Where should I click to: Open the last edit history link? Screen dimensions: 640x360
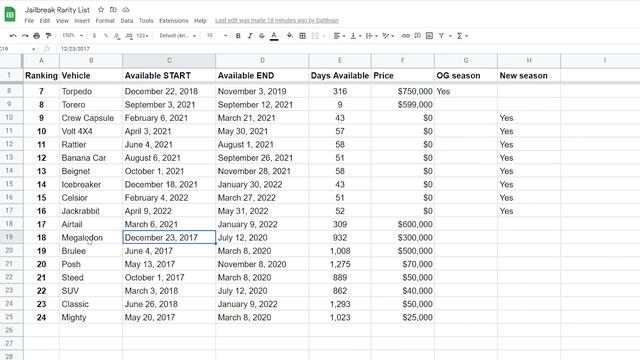(277, 20)
